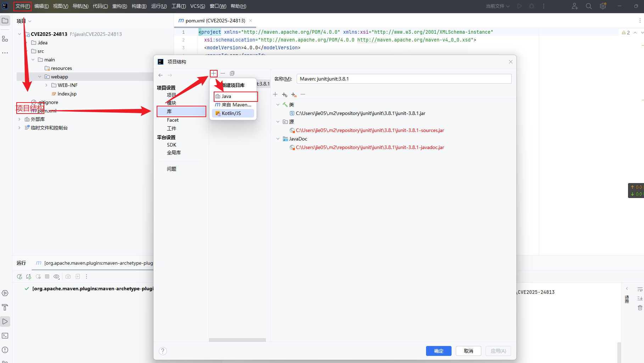Open Search Everywhere magnifier icon
Viewport: 644px width, 363px height.
coord(589,6)
